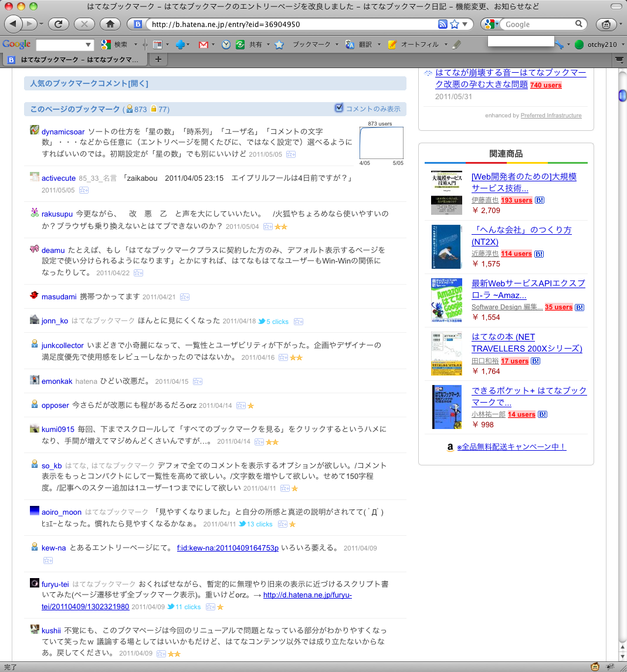Click the blue puzzle-piece gadget icon
Viewport: 627px width, 672px height.
point(180,45)
